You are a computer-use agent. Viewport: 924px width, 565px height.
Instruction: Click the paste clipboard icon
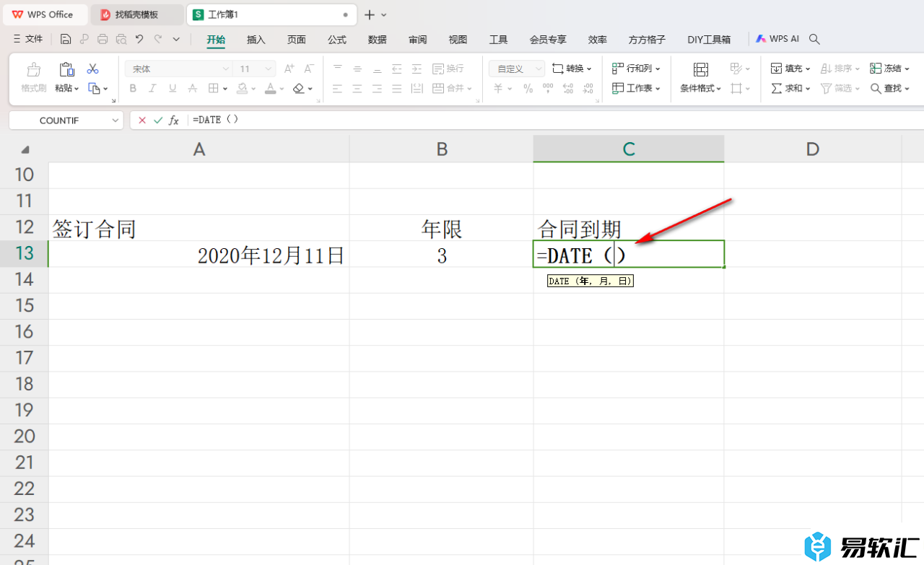coord(66,69)
